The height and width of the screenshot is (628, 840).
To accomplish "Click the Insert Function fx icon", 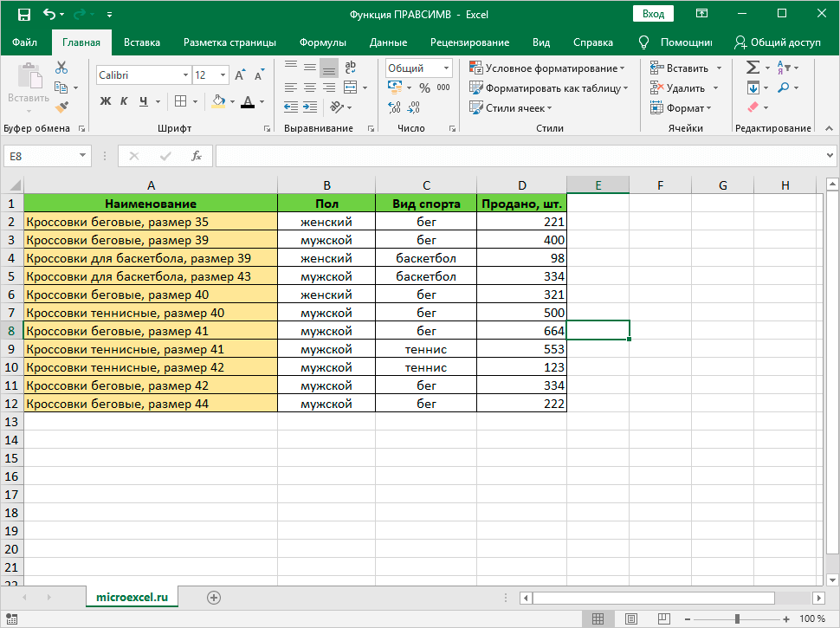I will point(197,156).
